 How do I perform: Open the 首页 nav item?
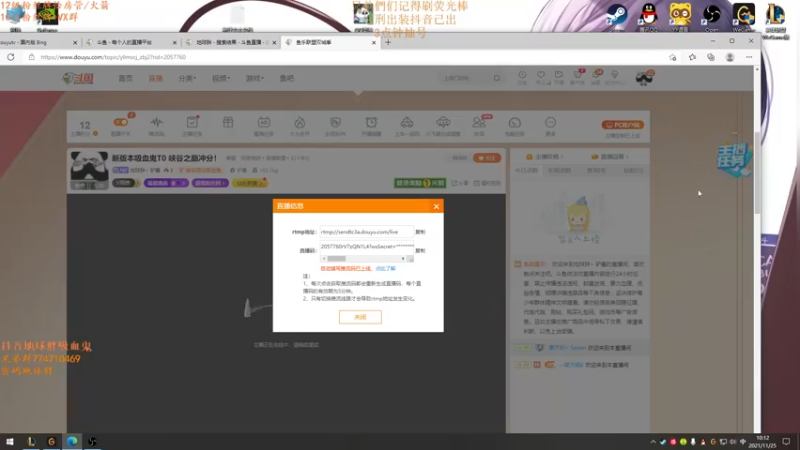[x=126, y=79]
